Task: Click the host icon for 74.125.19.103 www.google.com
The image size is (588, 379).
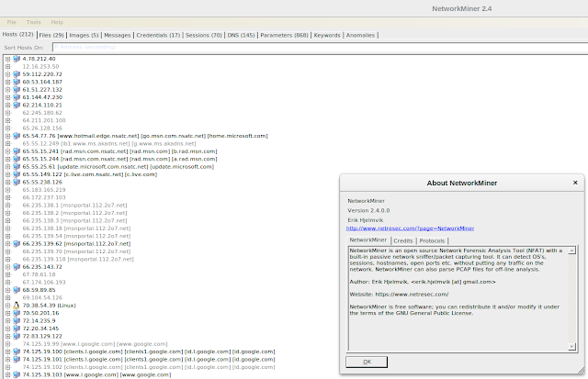Action: tap(17, 374)
